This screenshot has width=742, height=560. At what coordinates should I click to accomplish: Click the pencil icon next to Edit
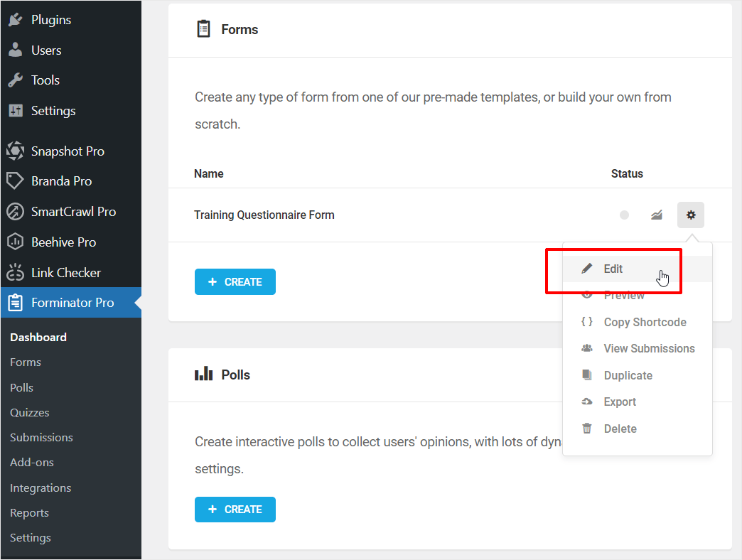point(587,269)
